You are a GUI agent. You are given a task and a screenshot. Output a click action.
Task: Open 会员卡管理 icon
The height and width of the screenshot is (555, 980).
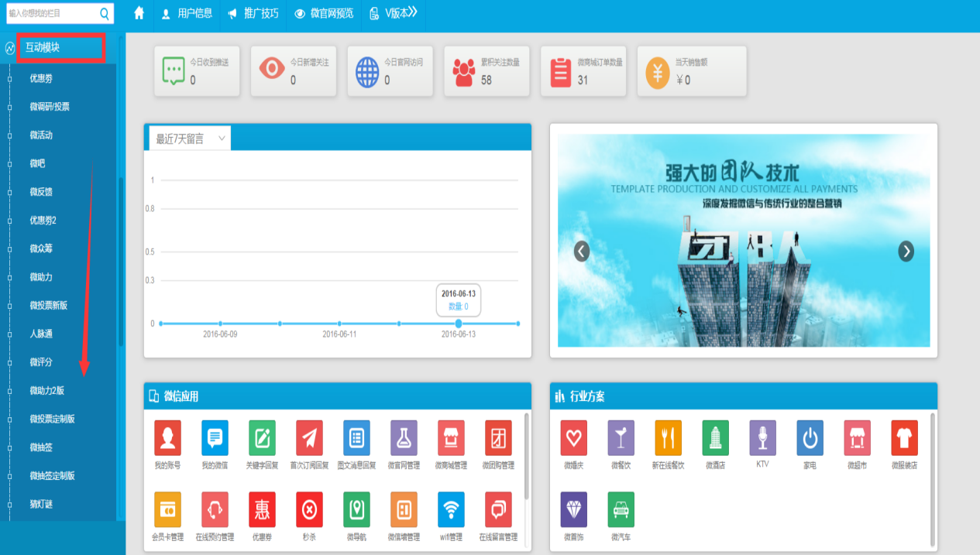pos(167,510)
